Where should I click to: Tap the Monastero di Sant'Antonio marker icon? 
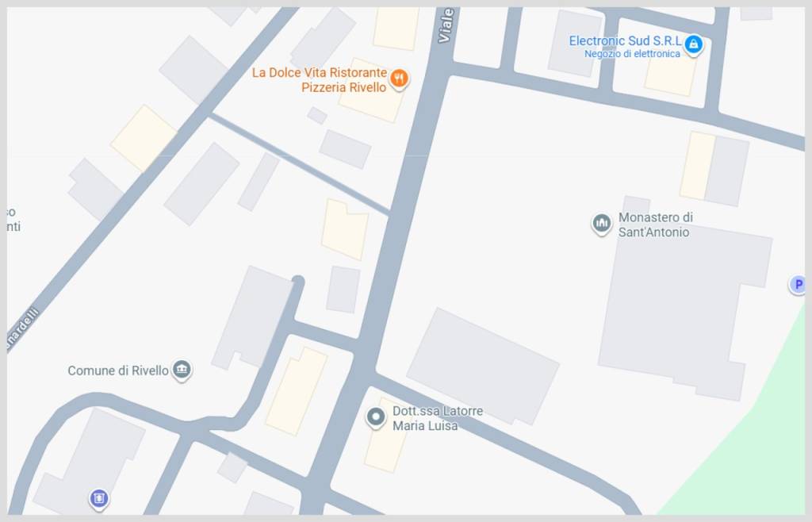[x=602, y=225]
